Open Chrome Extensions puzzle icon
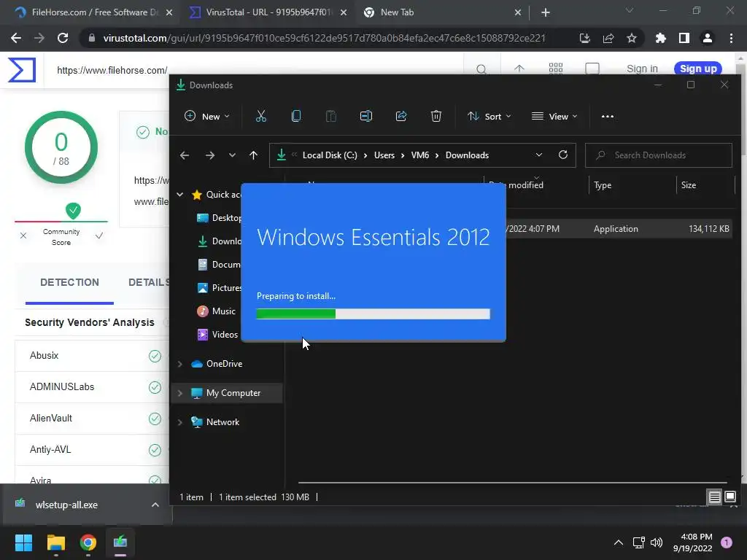This screenshot has width=747, height=560. pos(660,38)
